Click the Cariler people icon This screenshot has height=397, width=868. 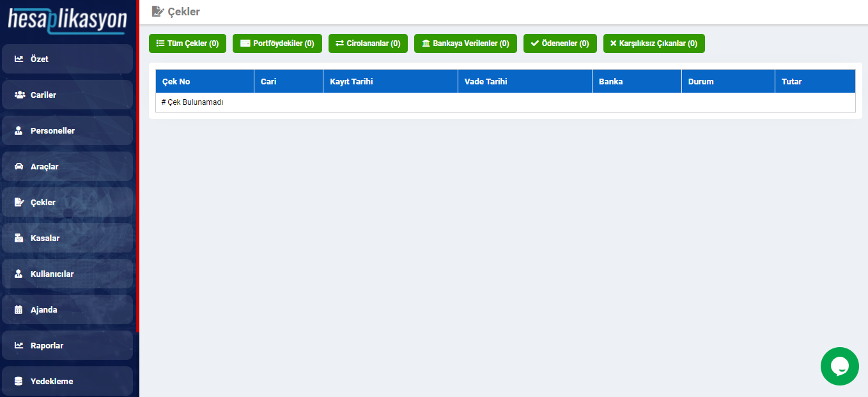tap(19, 95)
